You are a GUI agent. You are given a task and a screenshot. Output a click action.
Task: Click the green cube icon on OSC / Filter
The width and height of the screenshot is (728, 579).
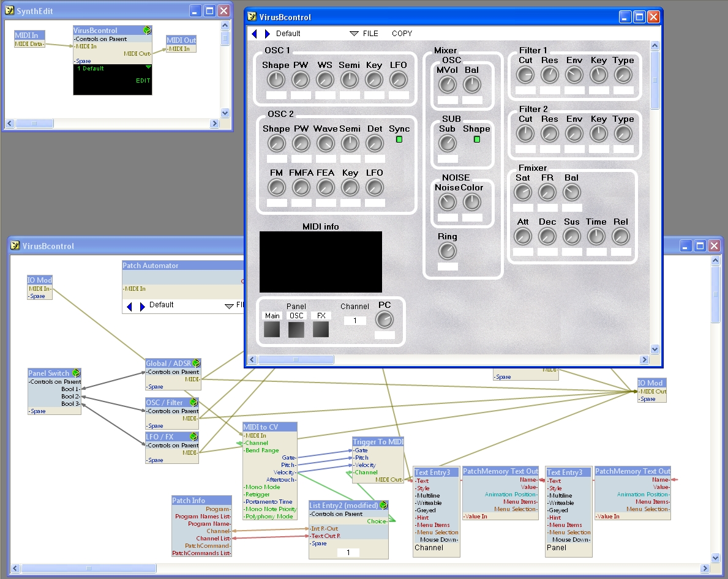pos(194,402)
